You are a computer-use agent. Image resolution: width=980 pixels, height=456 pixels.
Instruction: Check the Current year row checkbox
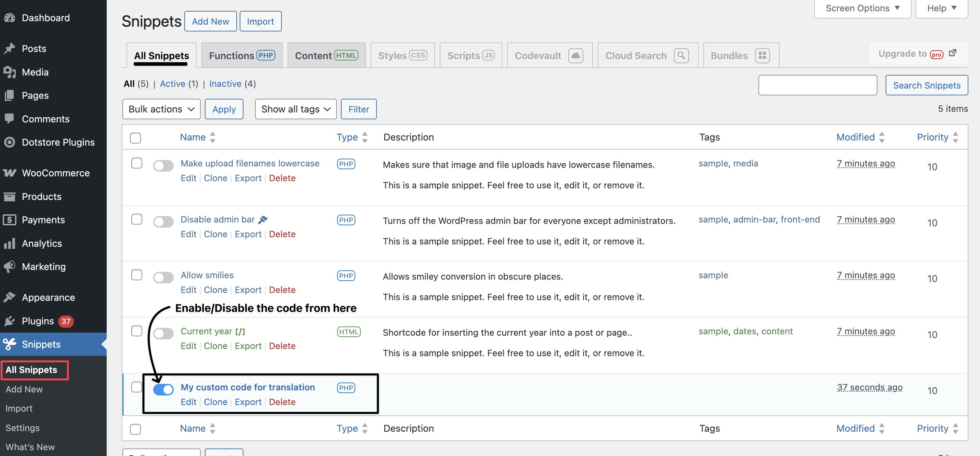(136, 331)
